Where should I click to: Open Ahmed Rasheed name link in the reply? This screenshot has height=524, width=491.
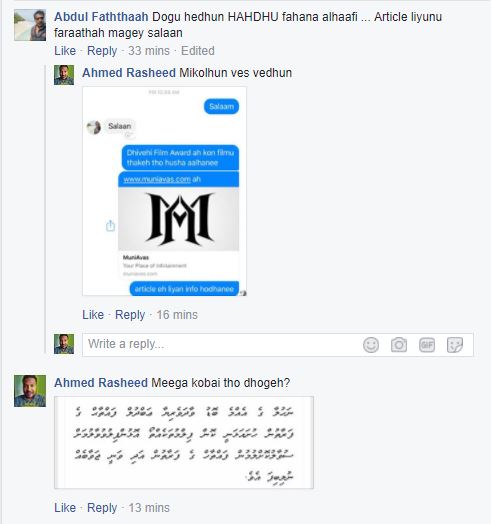pos(129,73)
